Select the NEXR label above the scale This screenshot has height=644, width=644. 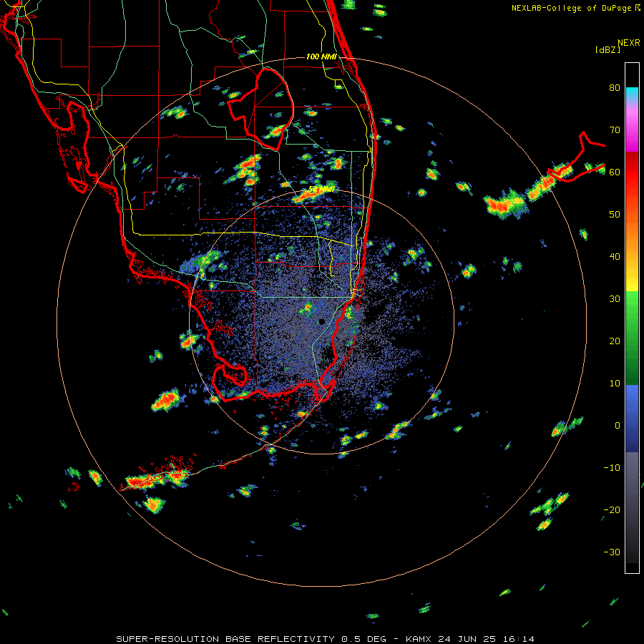[x=629, y=43]
